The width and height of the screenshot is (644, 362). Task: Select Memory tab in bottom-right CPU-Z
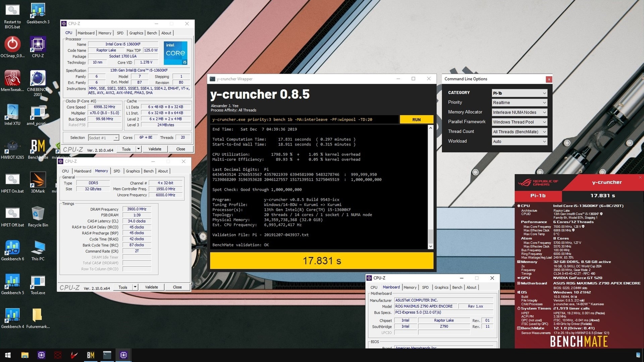[410, 287]
